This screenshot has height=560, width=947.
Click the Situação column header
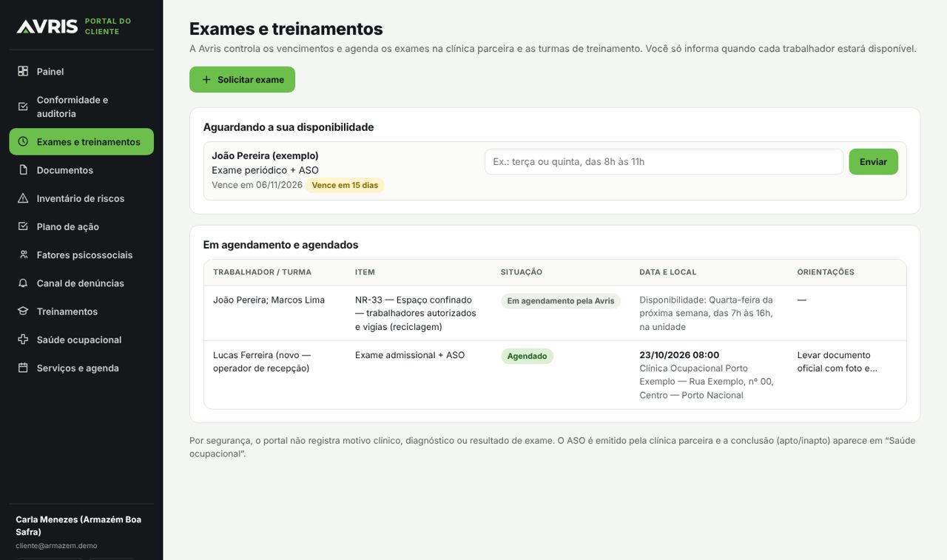pos(522,272)
